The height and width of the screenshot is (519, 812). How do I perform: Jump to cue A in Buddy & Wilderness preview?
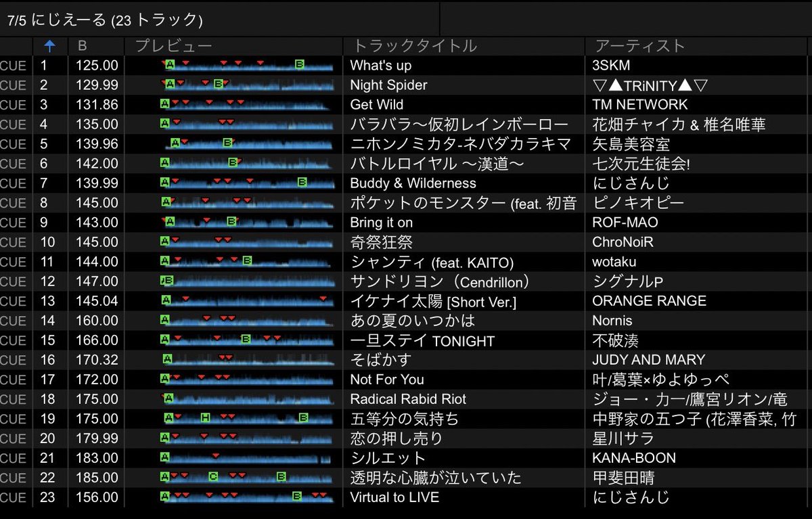click(x=164, y=182)
